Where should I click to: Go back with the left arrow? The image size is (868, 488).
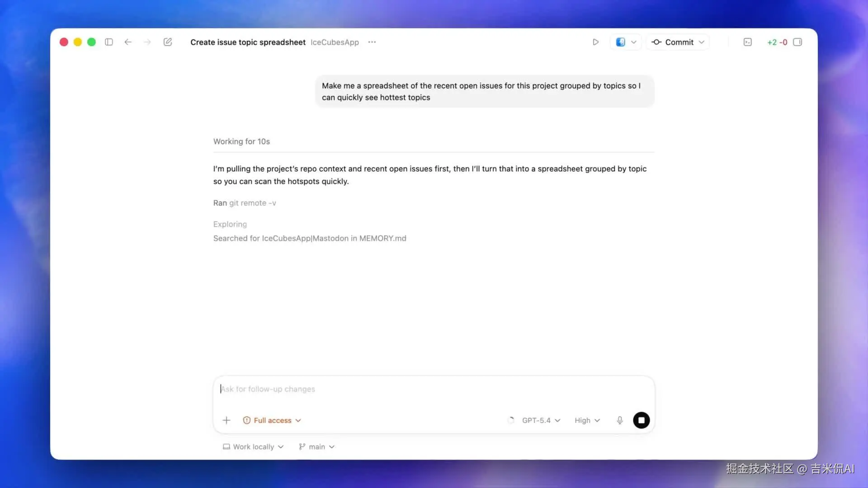[128, 42]
